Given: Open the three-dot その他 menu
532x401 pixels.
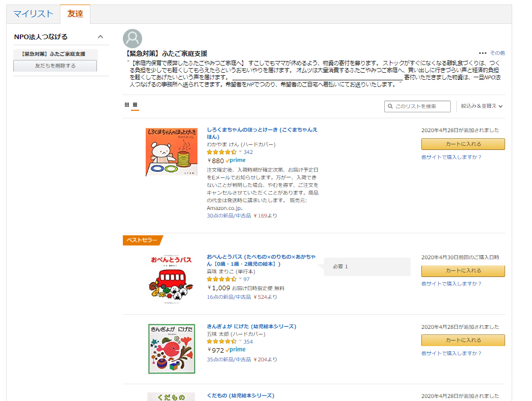Looking at the screenshot, I should (492, 53).
